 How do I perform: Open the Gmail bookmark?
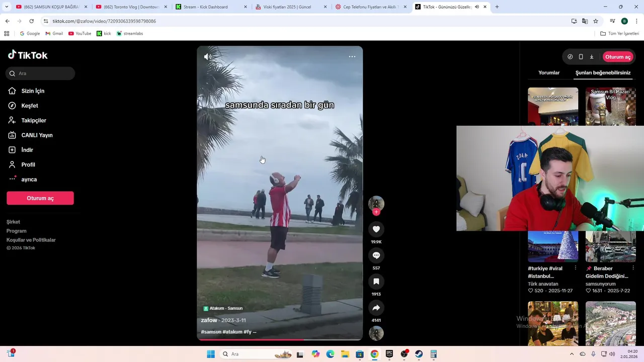click(54, 34)
